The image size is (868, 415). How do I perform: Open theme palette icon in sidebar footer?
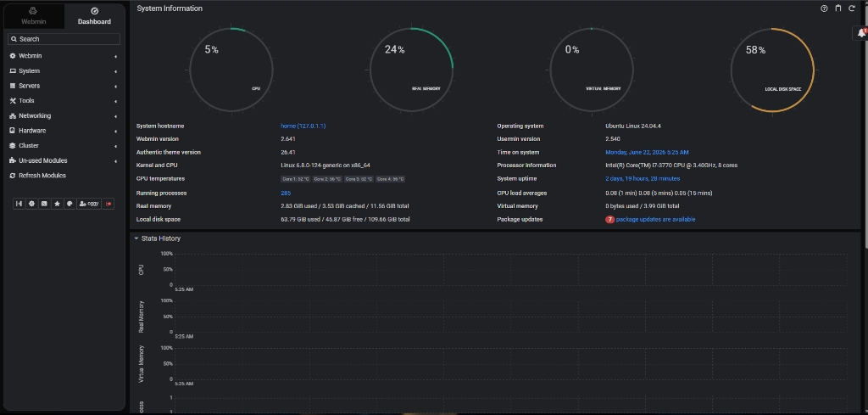point(70,204)
